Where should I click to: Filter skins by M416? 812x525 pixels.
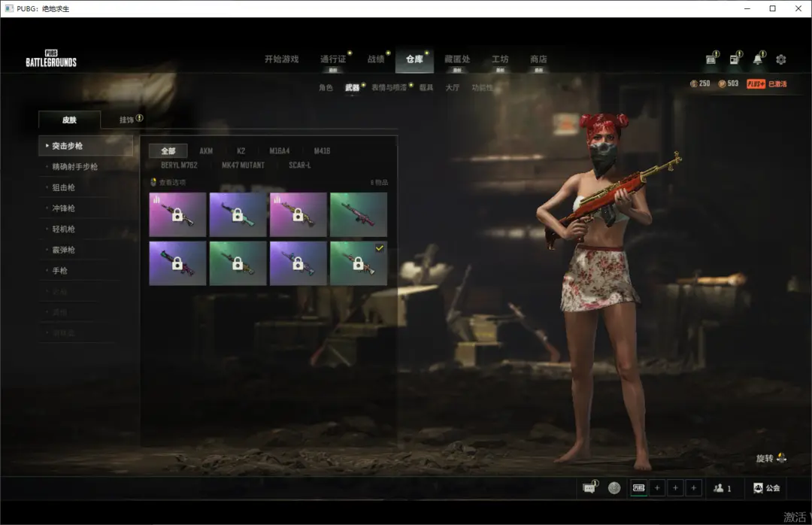pyautogui.click(x=322, y=151)
